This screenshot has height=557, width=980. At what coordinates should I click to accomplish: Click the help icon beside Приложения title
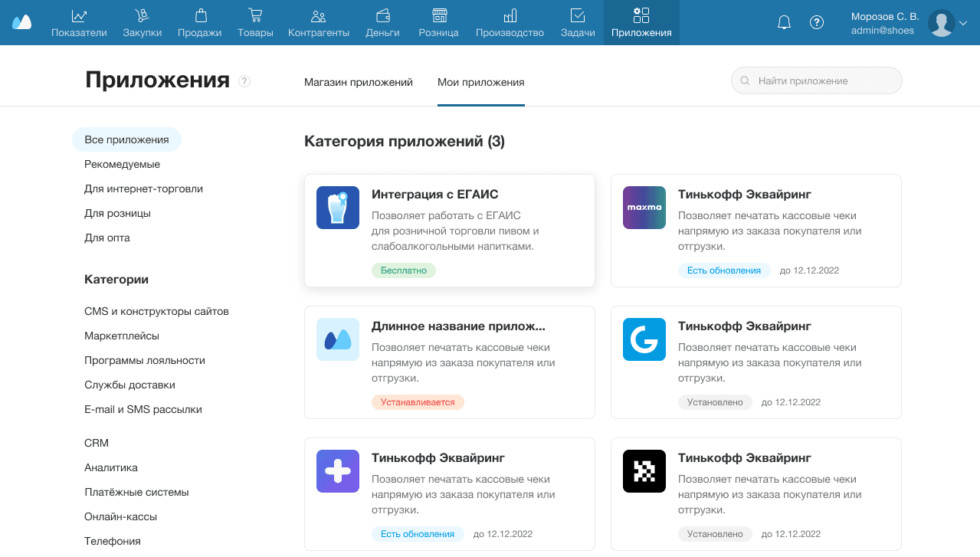(x=244, y=81)
